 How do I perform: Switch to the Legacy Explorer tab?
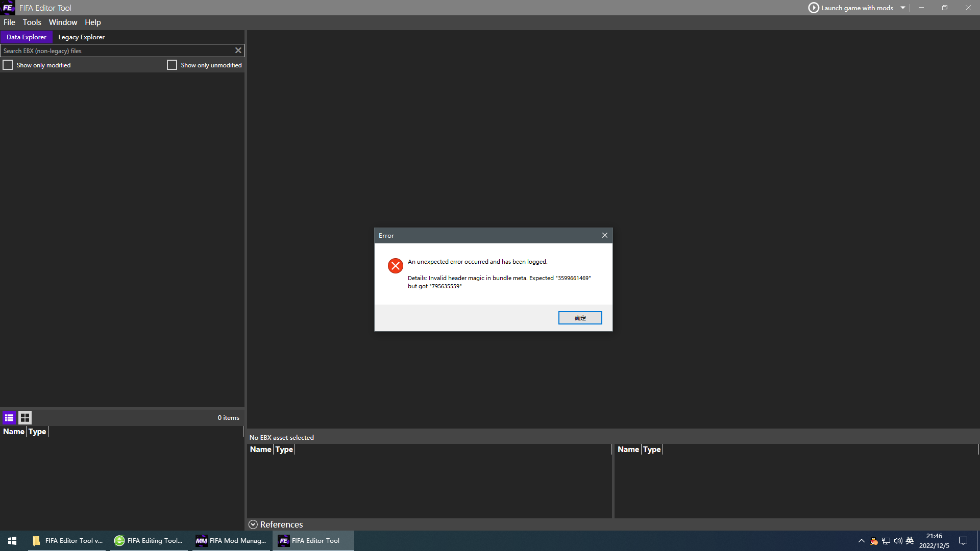[x=81, y=37]
